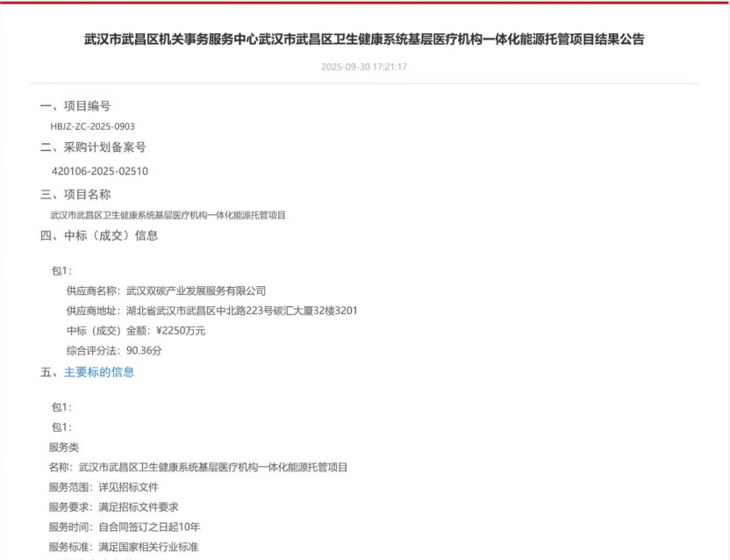Click the '二、采购计划备案号' heading
730x560 pixels.
click(93, 147)
